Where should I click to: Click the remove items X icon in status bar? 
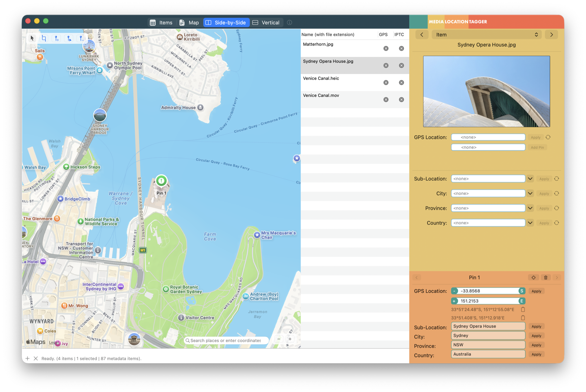pos(36,358)
